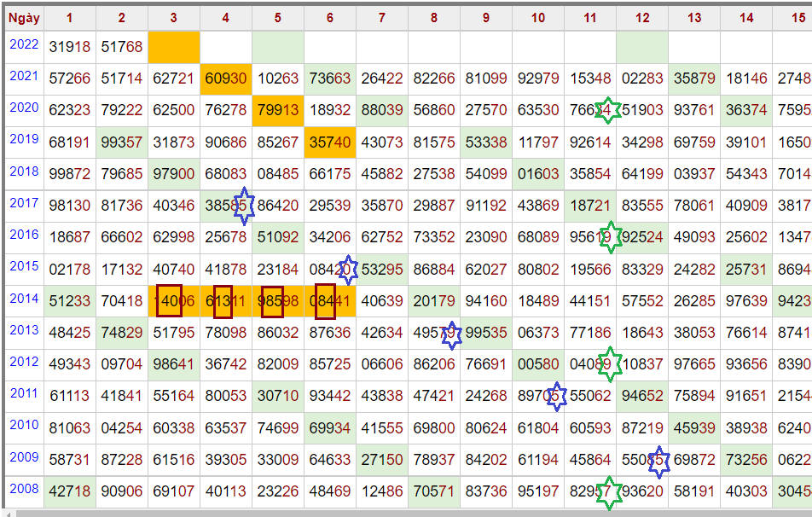This screenshot has height=517, width=812.
Task: Click the green cell 27150
Action: [381, 460]
